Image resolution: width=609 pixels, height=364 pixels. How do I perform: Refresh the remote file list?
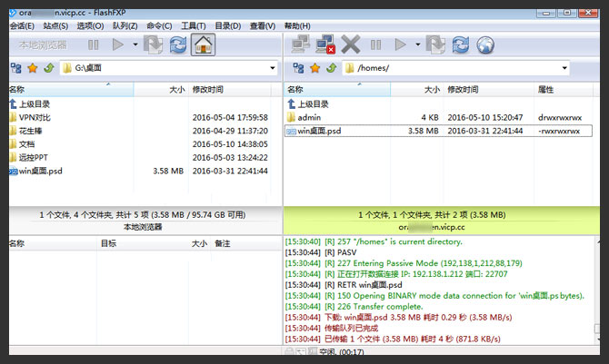tap(460, 44)
